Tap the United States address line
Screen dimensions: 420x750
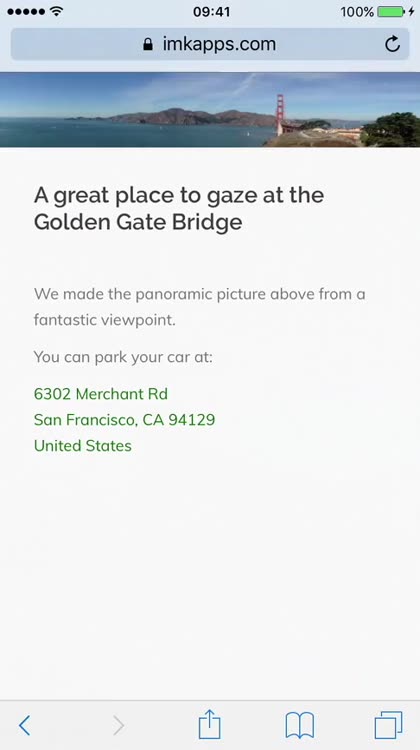point(83,445)
